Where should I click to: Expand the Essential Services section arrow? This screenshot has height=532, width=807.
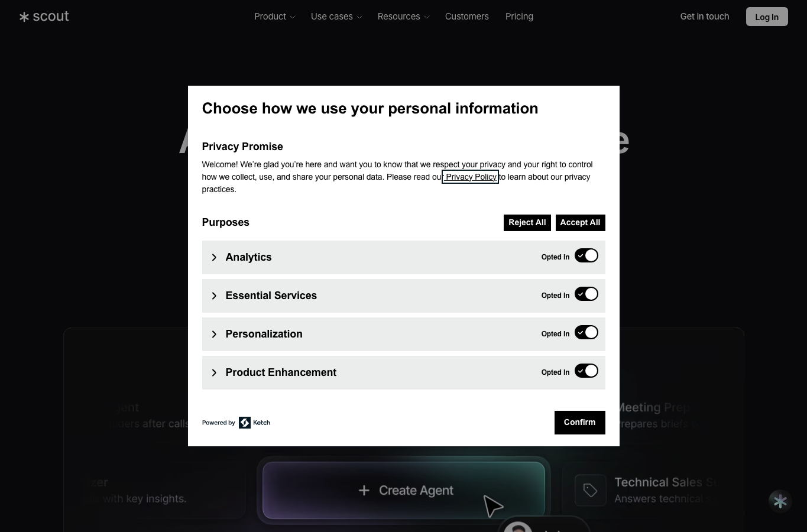click(214, 296)
